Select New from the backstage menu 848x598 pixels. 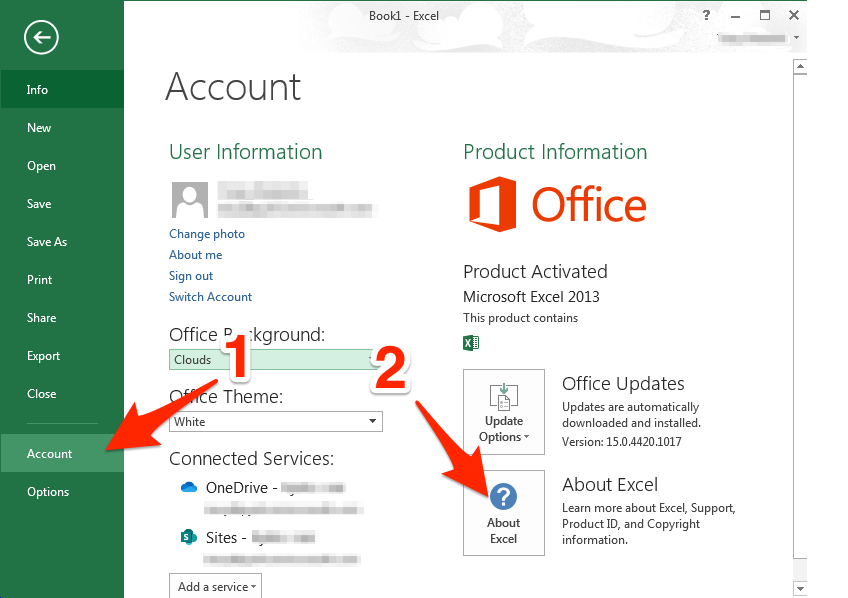pos(62,128)
